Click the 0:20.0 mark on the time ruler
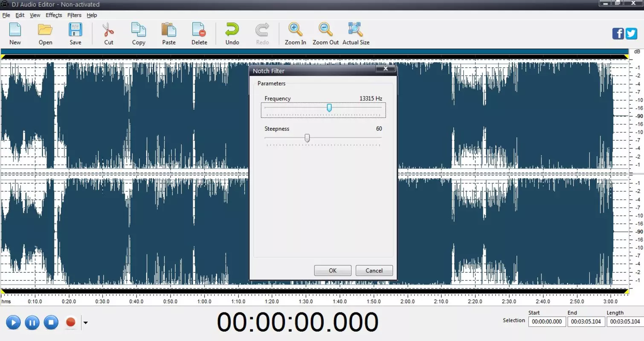 [69, 302]
